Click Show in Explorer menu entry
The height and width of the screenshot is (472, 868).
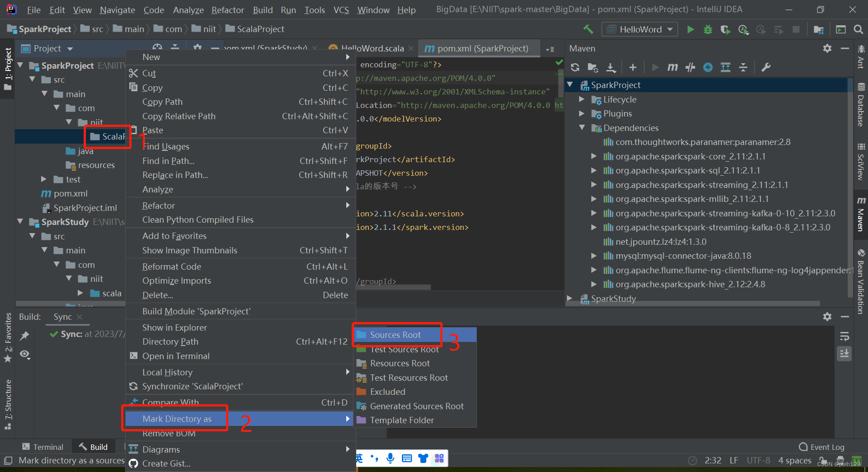[241, 327]
